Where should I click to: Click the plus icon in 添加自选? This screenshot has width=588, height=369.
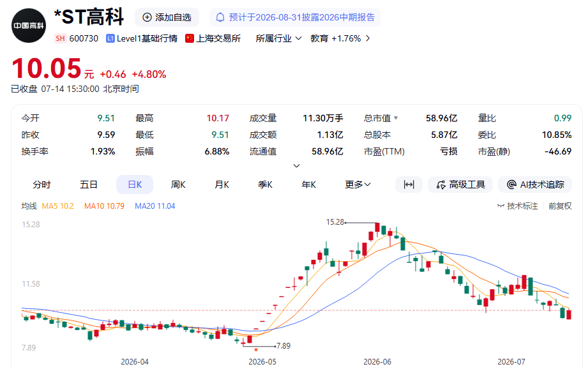tap(147, 17)
